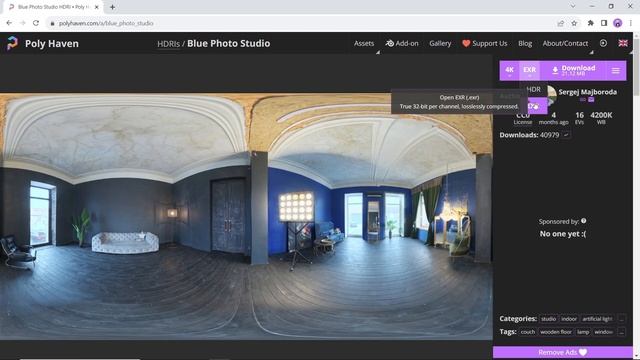Screen dimensions: 640x360
Task: Open the Blog page
Action: tap(525, 43)
